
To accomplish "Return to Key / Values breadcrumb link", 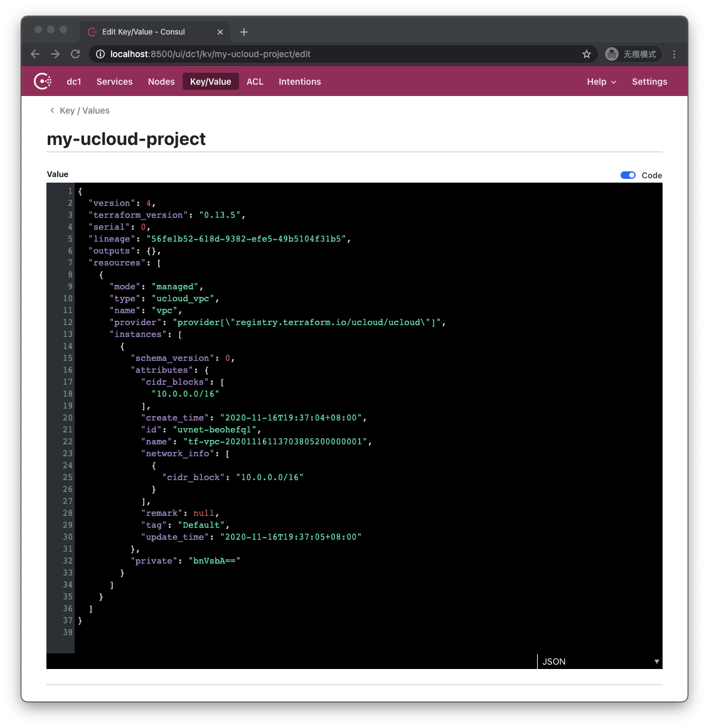I will point(85,110).
